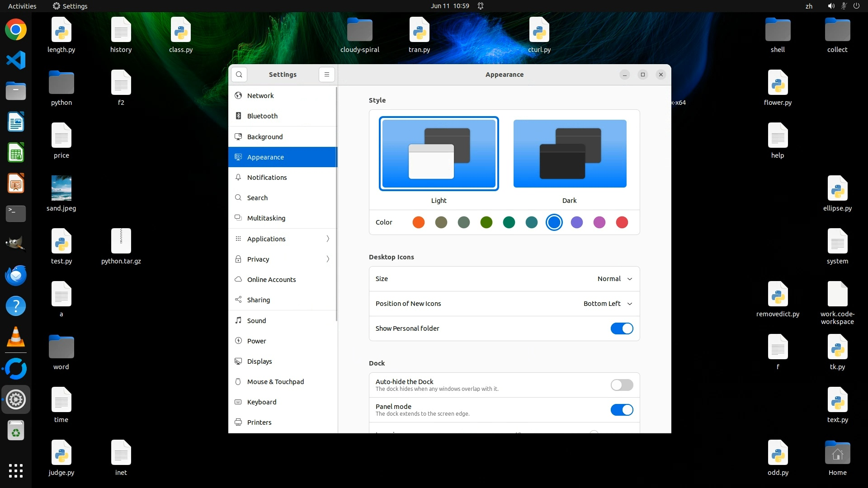Image resolution: width=868 pixels, height=488 pixels.
Task: Expand the Applications settings section
Action: pyautogui.click(x=283, y=239)
